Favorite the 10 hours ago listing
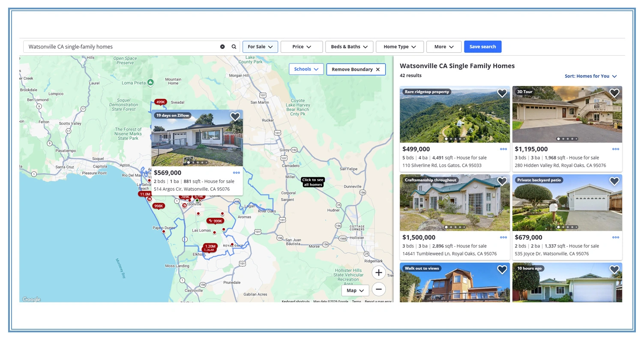This screenshot has height=340, width=644. coord(614,270)
